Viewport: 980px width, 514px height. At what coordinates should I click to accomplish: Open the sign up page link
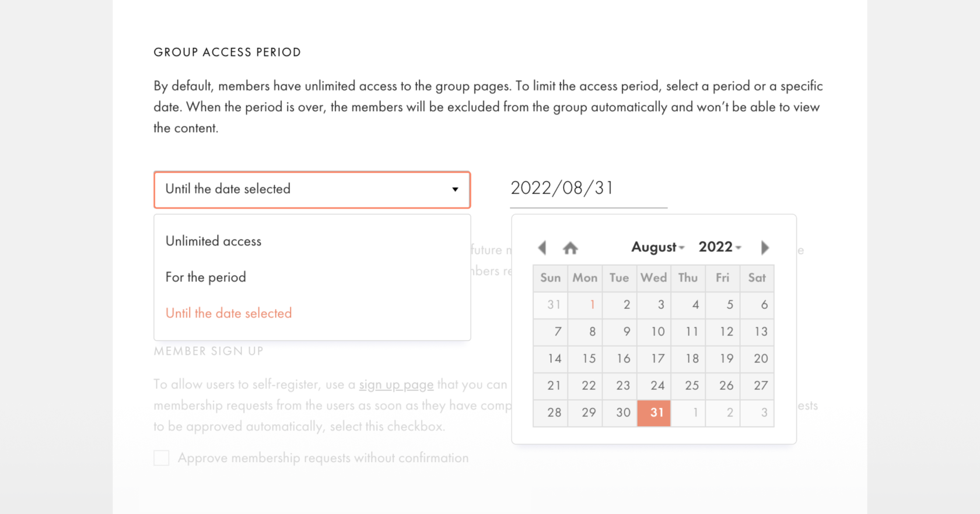point(396,385)
